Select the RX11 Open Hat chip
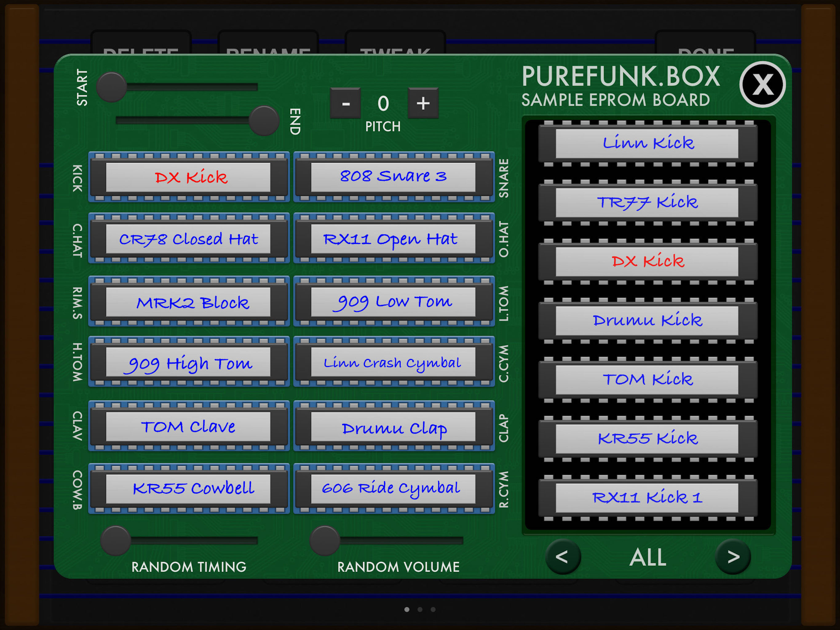 point(394,239)
